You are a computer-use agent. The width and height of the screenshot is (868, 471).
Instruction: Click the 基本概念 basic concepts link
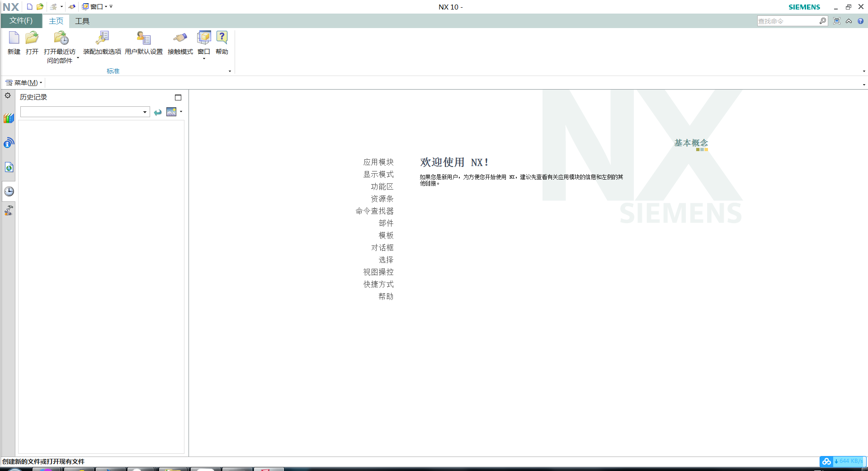[691, 143]
